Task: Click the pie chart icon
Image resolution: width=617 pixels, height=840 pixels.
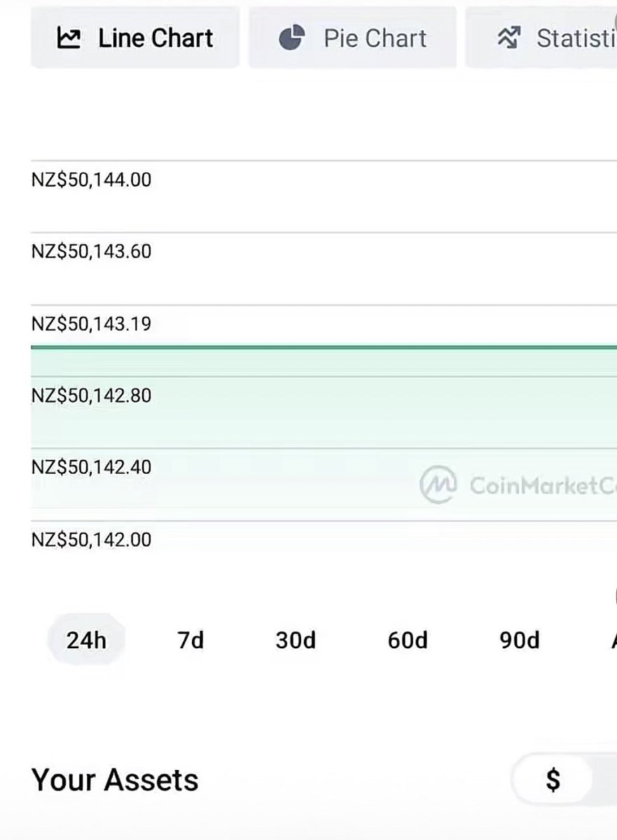Action: pyautogui.click(x=291, y=38)
